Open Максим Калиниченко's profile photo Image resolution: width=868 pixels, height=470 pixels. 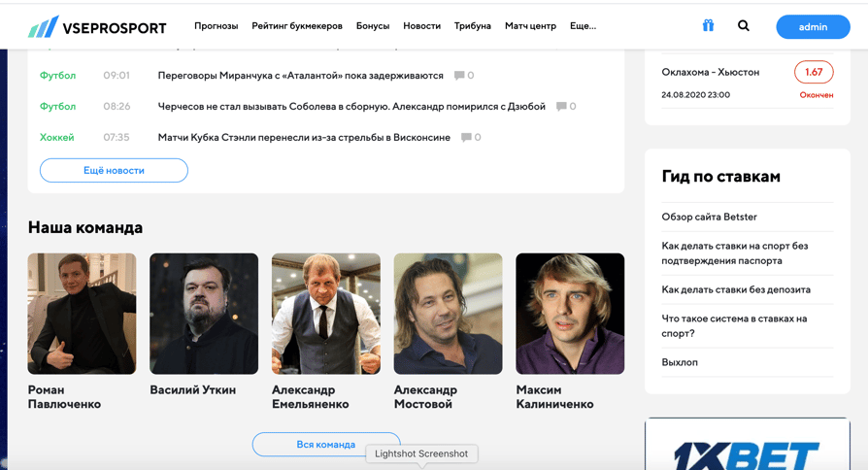(570, 314)
